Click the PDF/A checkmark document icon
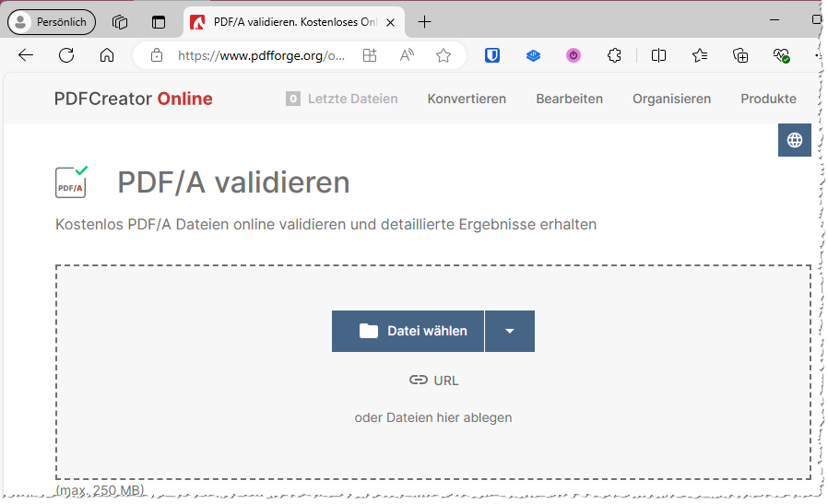 pyautogui.click(x=71, y=182)
